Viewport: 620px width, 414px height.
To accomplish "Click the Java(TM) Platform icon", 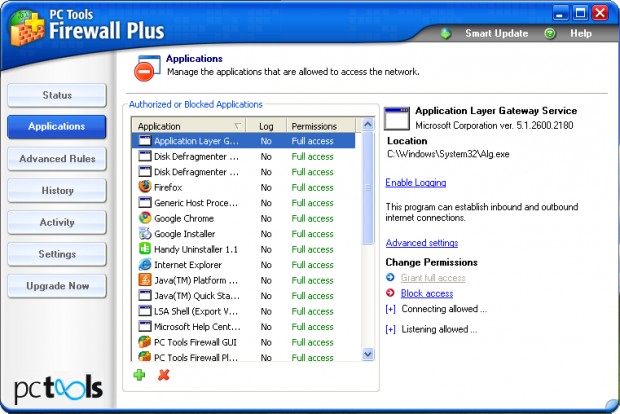I will [145, 280].
